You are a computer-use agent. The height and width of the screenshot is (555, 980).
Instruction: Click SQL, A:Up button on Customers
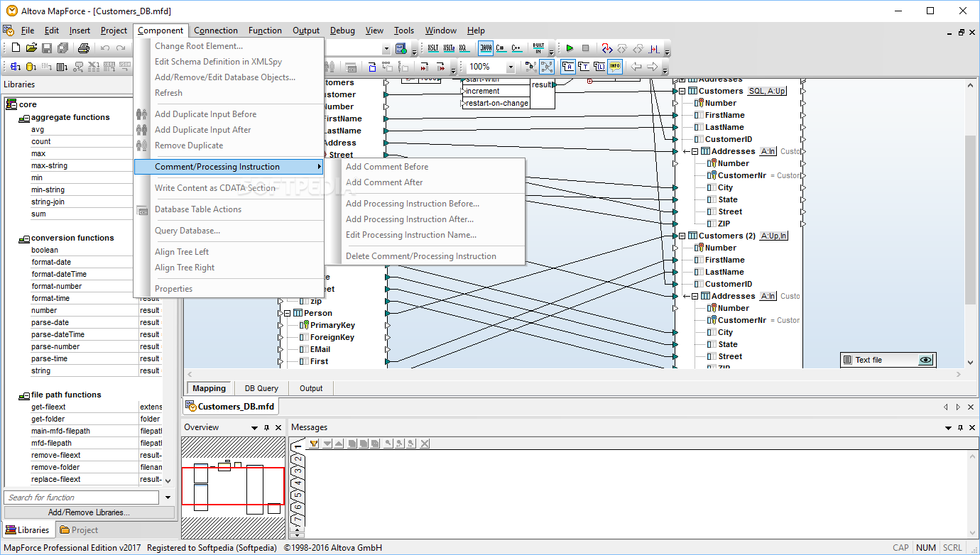tap(767, 91)
